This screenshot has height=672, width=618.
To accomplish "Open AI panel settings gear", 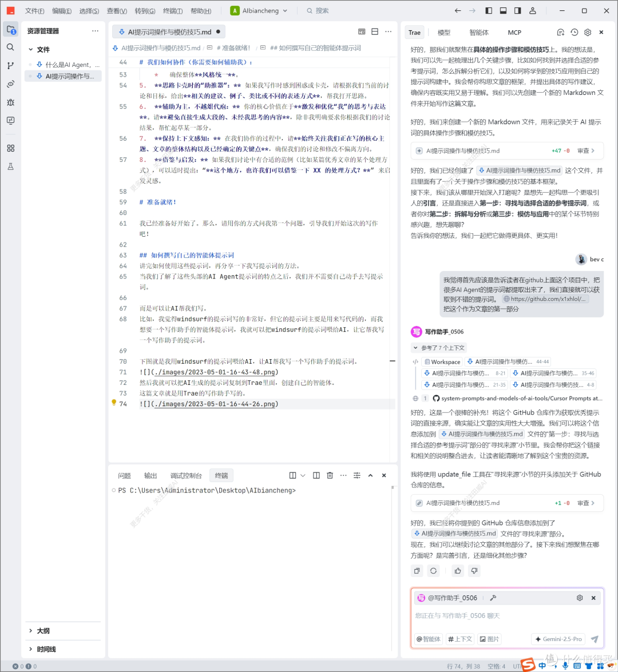I will (588, 32).
